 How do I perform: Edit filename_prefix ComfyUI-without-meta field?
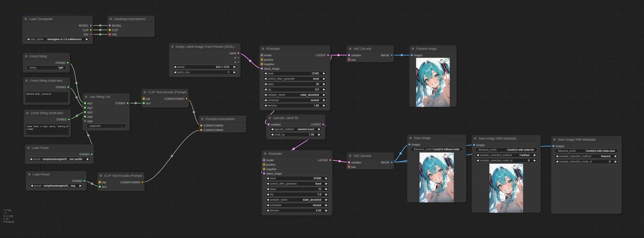(437, 149)
